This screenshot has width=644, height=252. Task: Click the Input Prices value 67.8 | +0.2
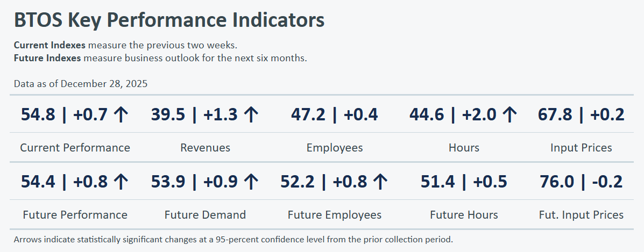click(x=581, y=114)
